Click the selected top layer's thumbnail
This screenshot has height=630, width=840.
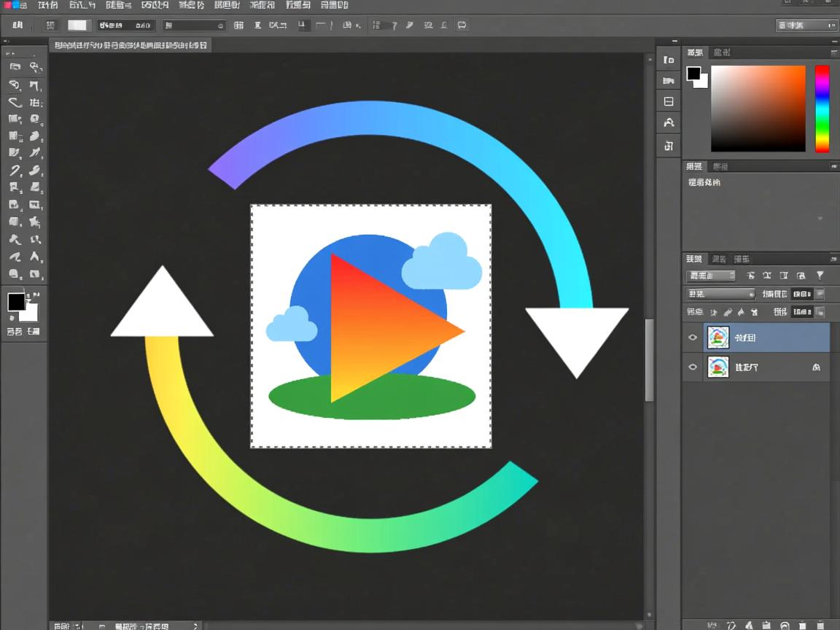(718, 338)
